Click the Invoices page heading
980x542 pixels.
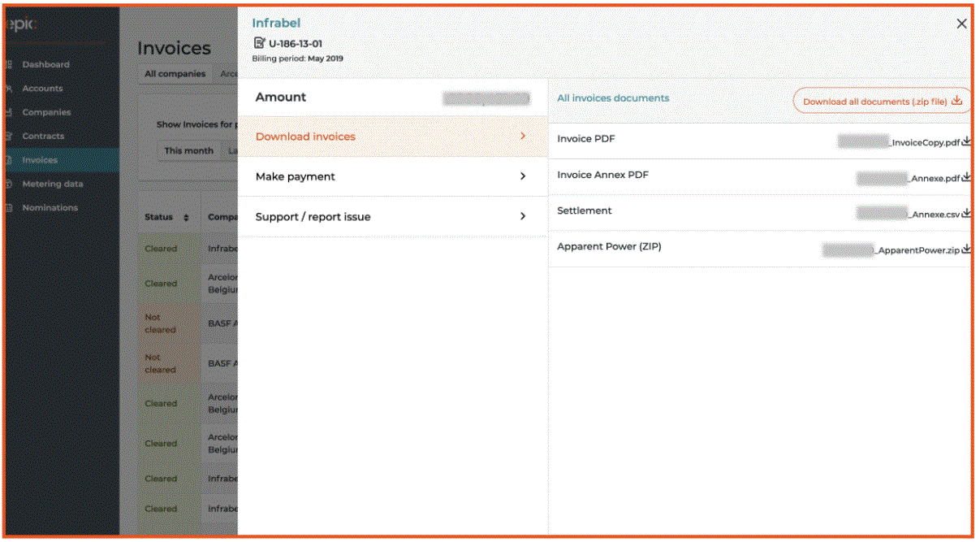point(174,49)
